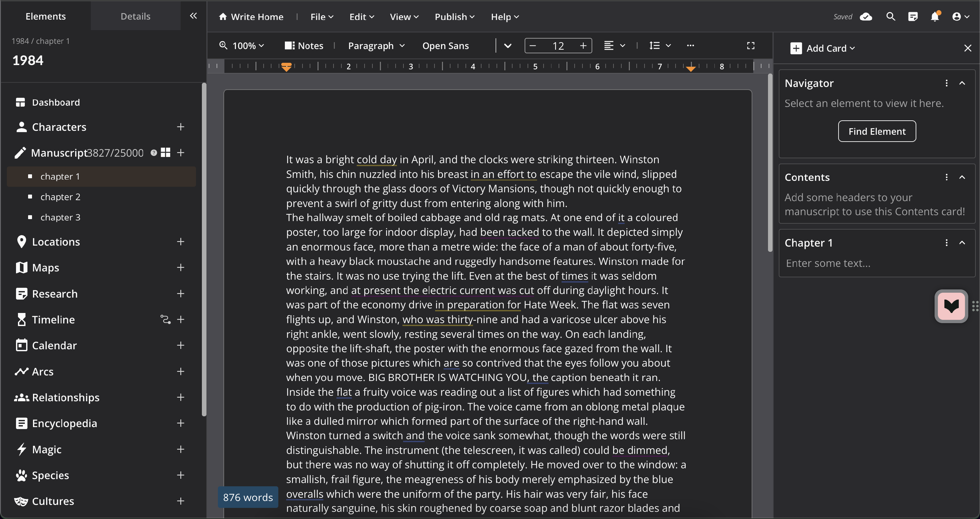Click the cloud saved status icon
Image resolution: width=980 pixels, height=519 pixels.
click(x=866, y=17)
